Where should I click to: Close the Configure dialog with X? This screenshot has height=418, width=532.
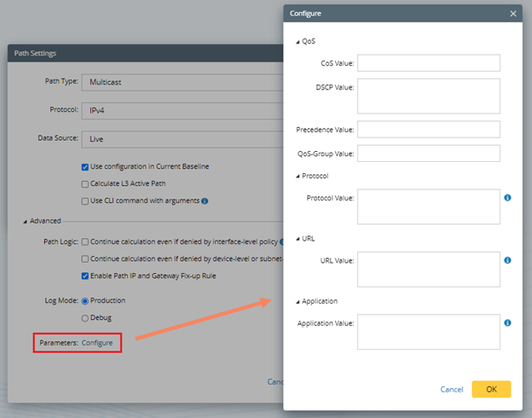[x=513, y=14]
